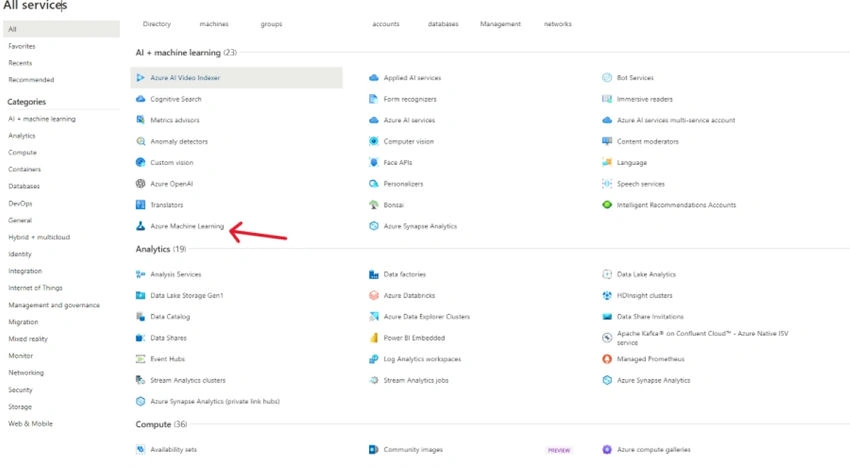
Task: Open Recommended in the sidebar
Action: click(31, 80)
